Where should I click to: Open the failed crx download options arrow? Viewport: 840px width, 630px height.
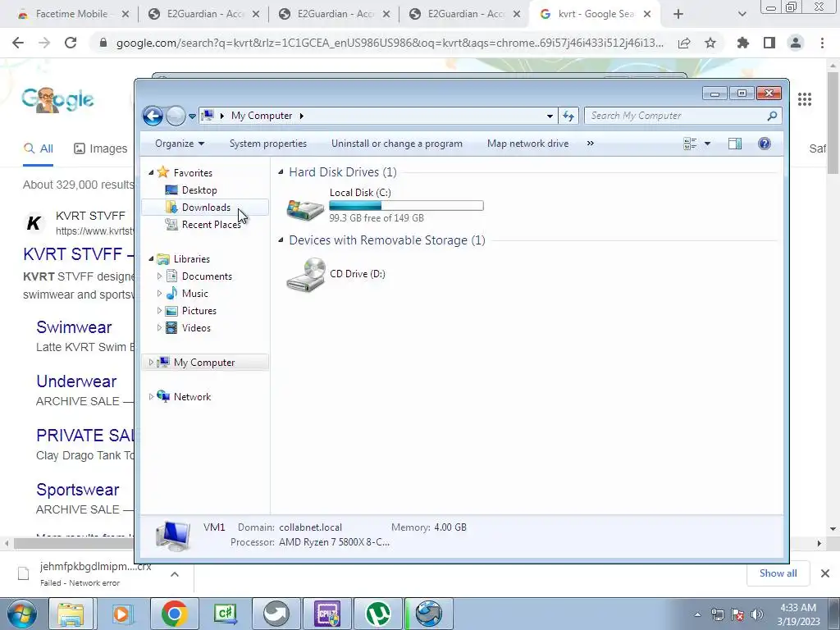(x=175, y=573)
